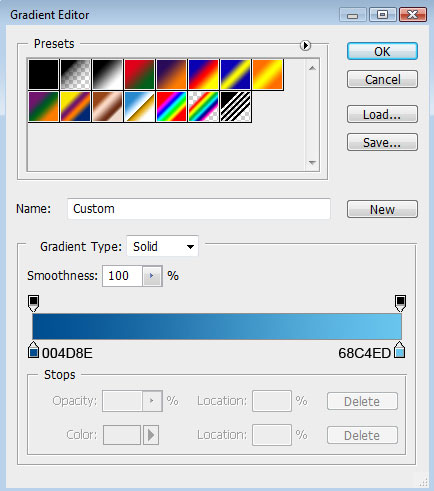Viewport: 434px width, 491px height.
Task: Open the Presets panel flyout menu arrow
Action: click(305, 45)
